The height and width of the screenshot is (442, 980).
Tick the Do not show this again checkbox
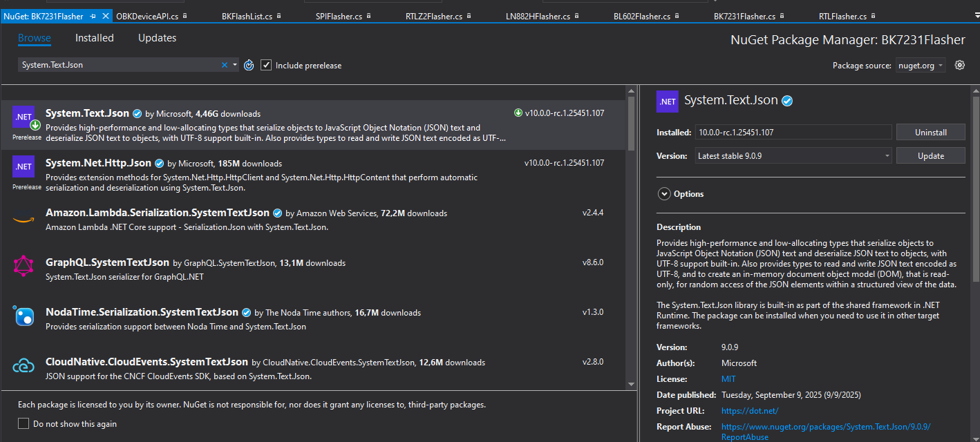23,423
